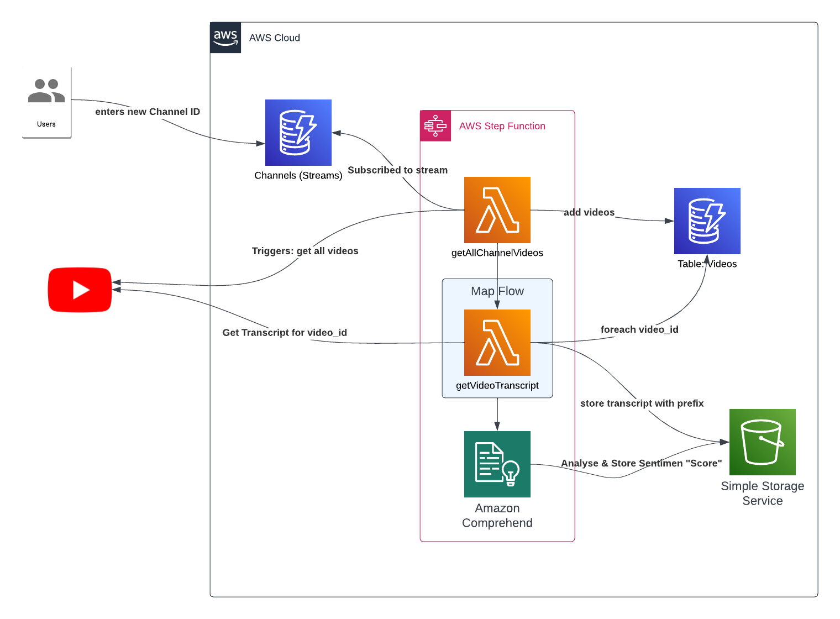The width and height of the screenshot is (840, 619).
Task: Select the Channels (Streams) DynamoDB icon
Action: (x=298, y=133)
